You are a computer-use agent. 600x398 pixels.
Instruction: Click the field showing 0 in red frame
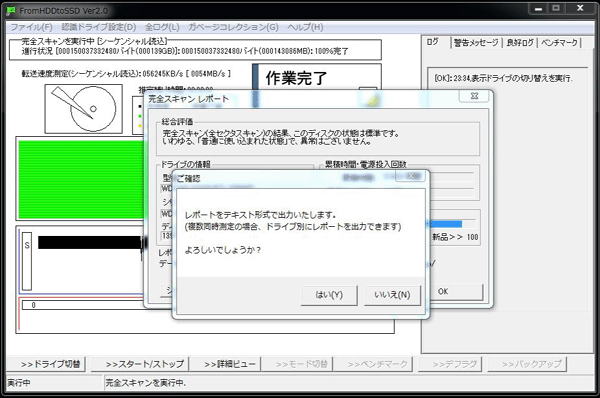pyautogui.click(x=83, y=305)
